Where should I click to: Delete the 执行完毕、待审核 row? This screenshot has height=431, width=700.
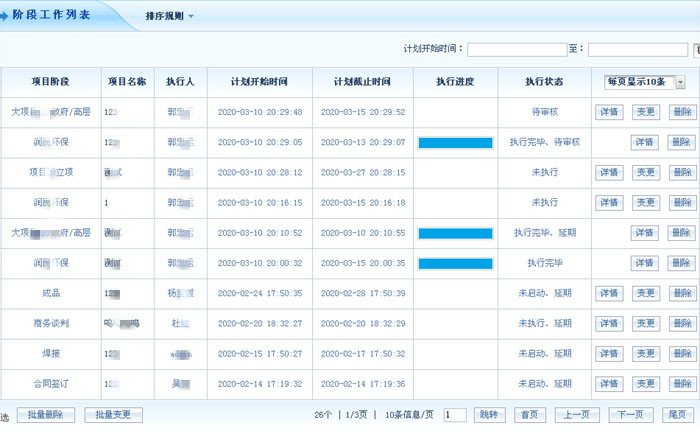681,143
